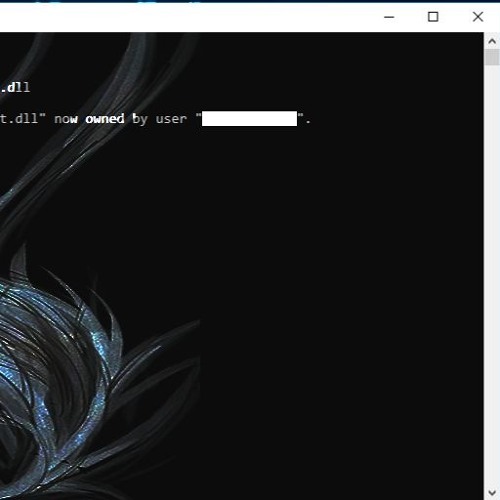Click the closing quote and period after username
The height and width of the screenshot is (500, 500).
pyautogui.click(x=304, y=119)
